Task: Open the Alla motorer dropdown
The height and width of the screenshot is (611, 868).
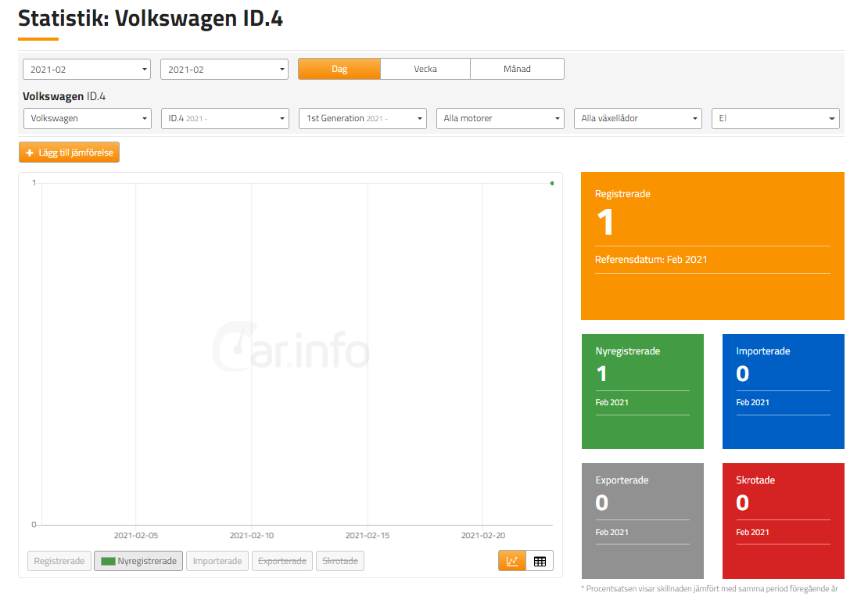Action: click(500, 119)
